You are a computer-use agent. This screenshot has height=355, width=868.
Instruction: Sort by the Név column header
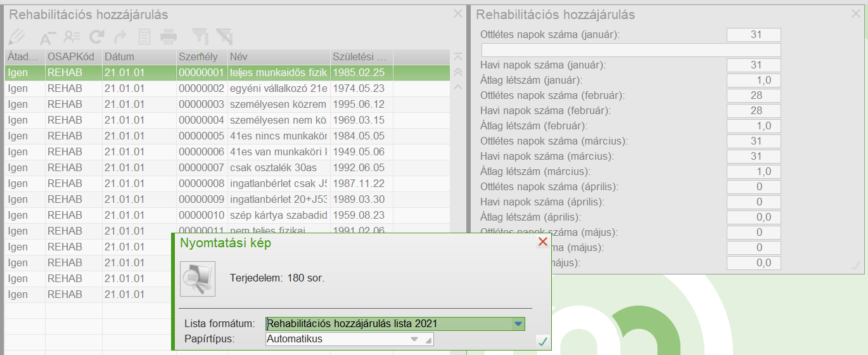tap(279, 56)
